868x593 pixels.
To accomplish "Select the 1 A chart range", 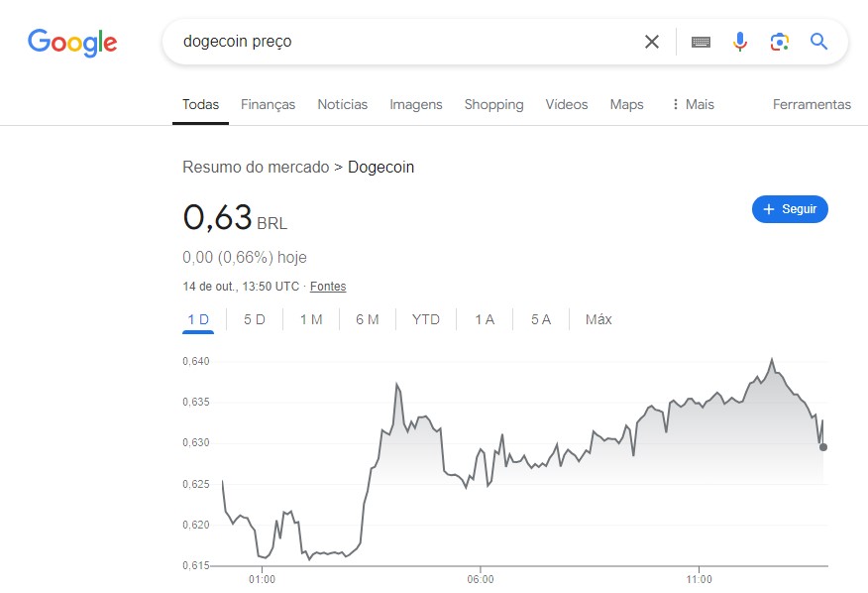I will click(x=485, y=319).
